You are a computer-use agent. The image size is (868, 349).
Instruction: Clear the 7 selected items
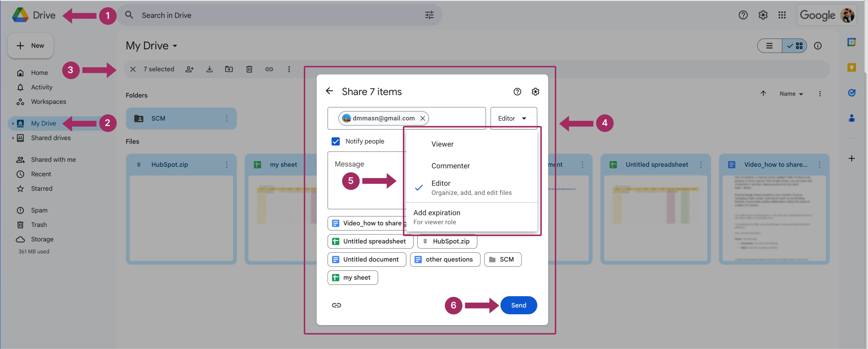[x=133, y=69]
